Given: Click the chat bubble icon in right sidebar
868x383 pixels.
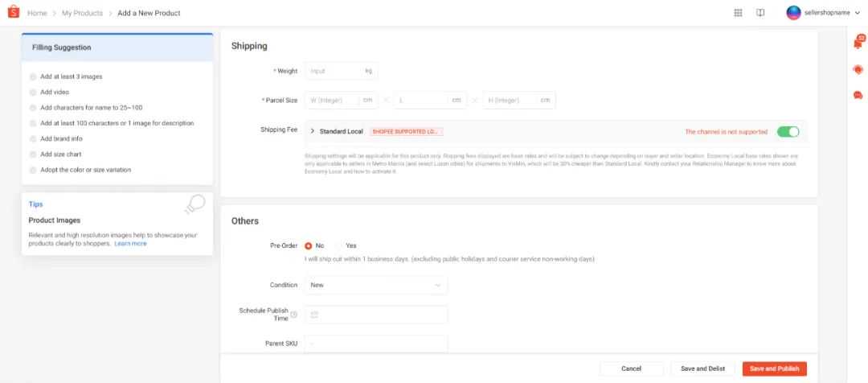Looking at the screenshot, I should tap(858, 96).
